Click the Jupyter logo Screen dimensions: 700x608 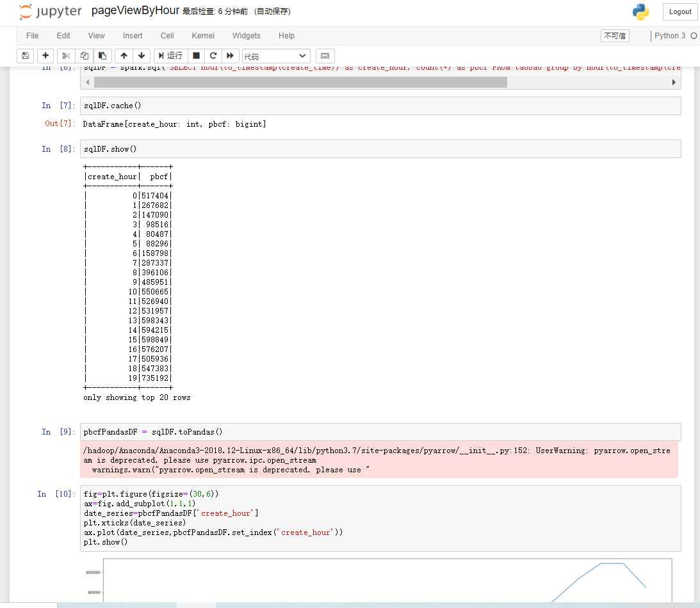51,12
